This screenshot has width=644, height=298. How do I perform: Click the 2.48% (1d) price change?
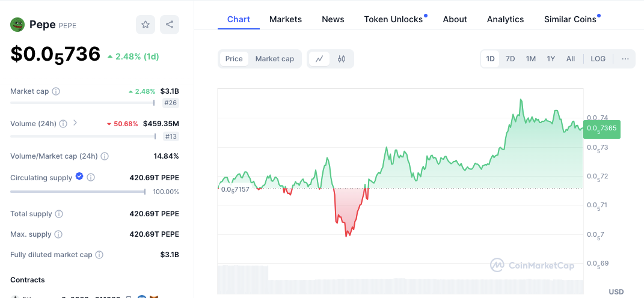133,56
